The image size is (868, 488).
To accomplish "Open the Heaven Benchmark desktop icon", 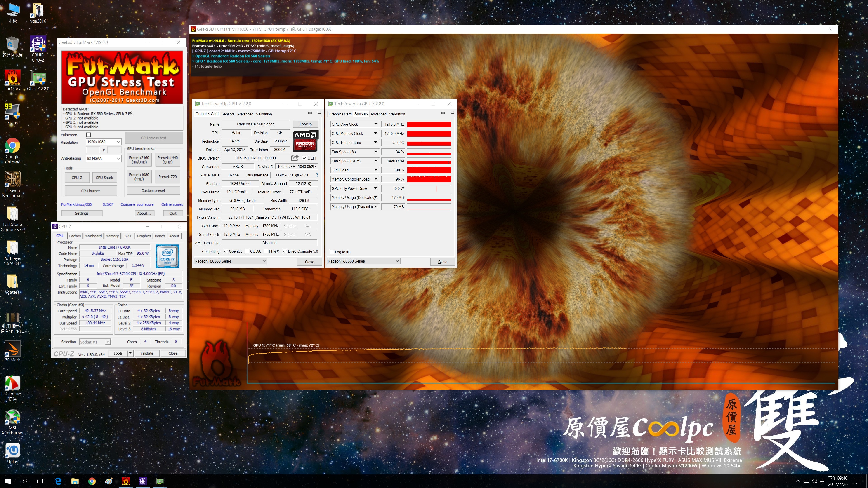I will coord(12,184).
